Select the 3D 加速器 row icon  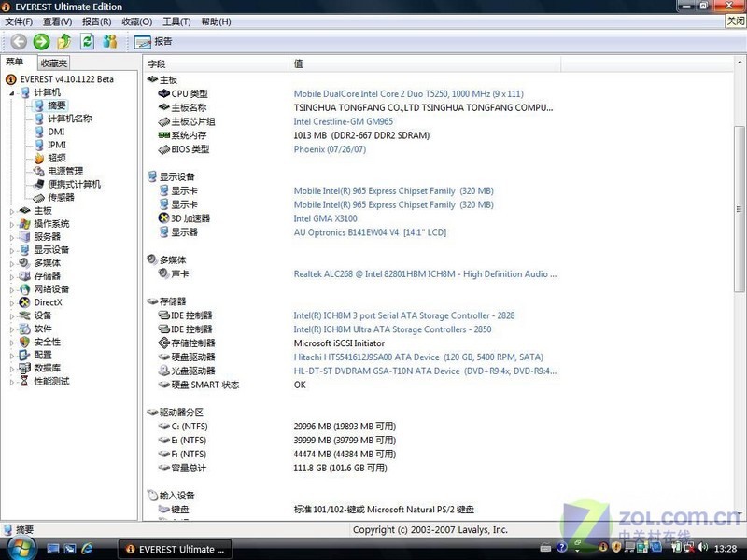point(164,218)
